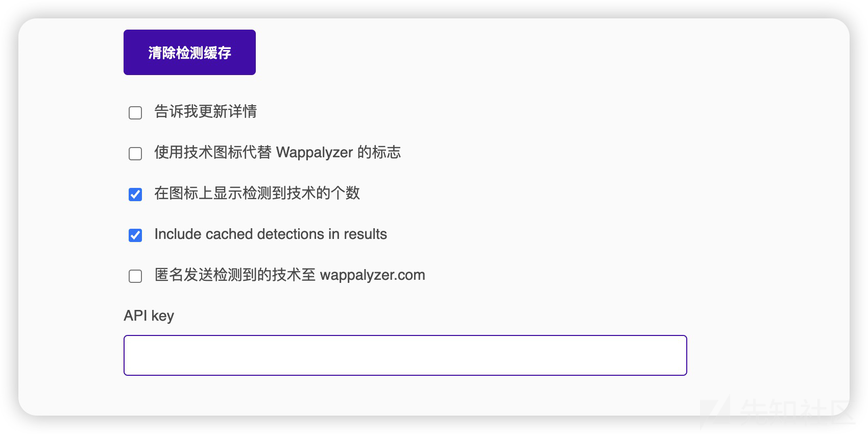Click the wappalyzer.com text in the last option
This screenshot has height=434, width=868.
click(373, 275)
